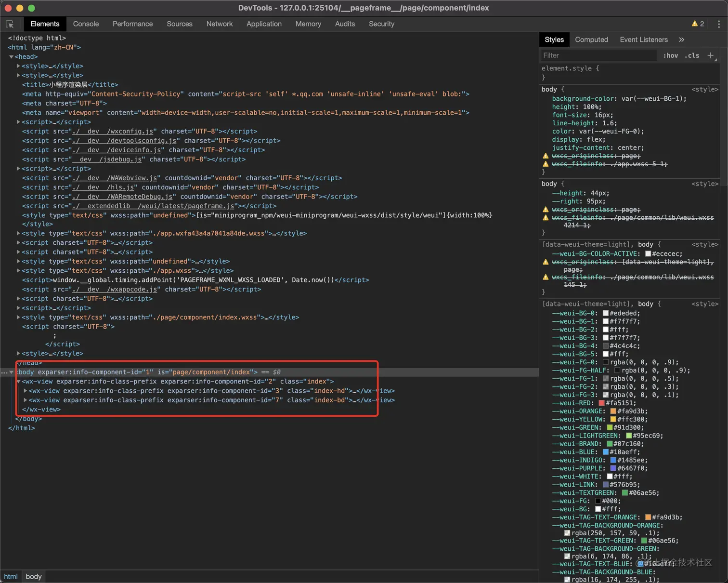728x583 pixels.
Task: Select the meta charset UTF-8 row
Action: coord(65,103)
